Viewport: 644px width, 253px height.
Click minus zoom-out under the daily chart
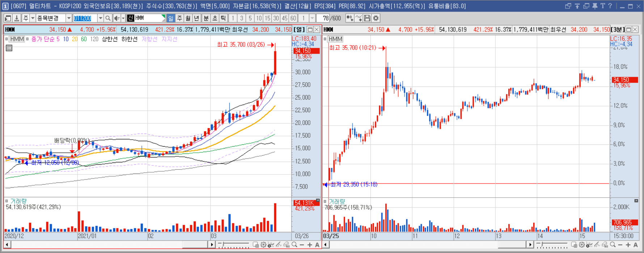tap(302, 245)
